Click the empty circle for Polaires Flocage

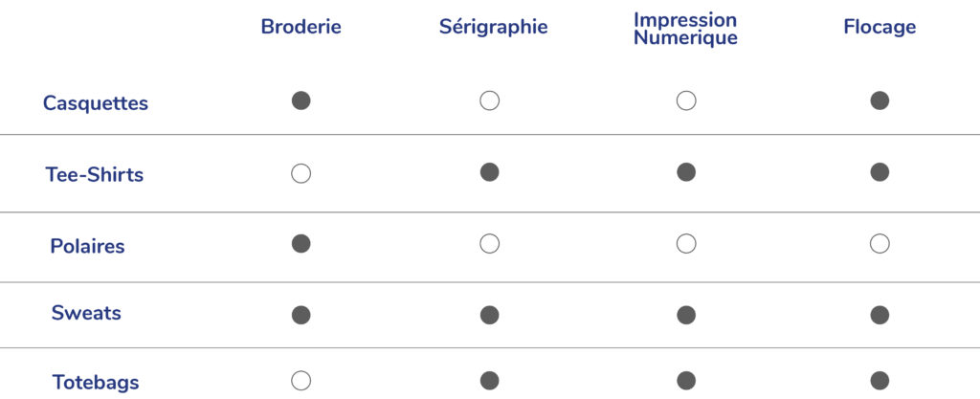(x=880, y=244)
